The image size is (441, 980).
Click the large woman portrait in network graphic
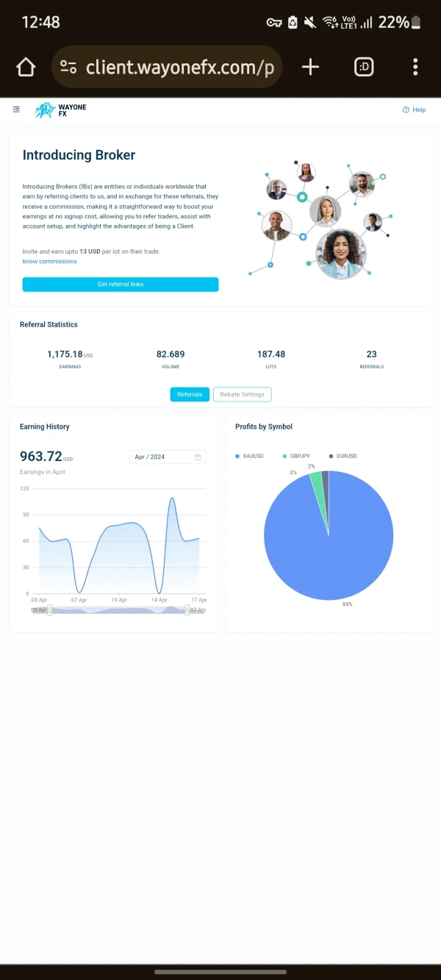click(x=341, y=254)
